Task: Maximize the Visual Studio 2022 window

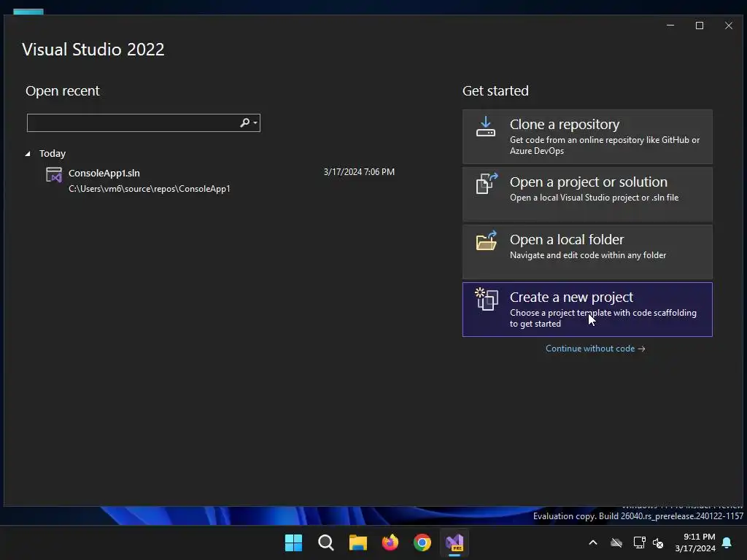Action: pos(700,26)
